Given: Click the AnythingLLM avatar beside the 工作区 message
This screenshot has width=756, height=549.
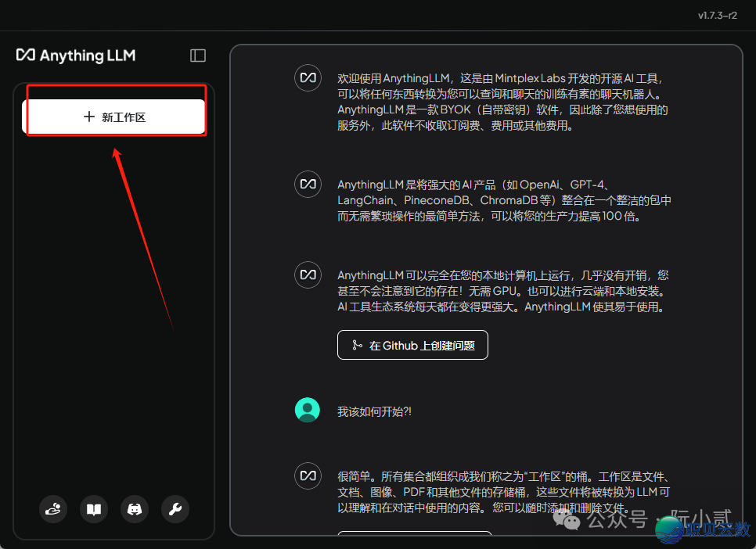Looking at the screenshot, I should 308,475.
